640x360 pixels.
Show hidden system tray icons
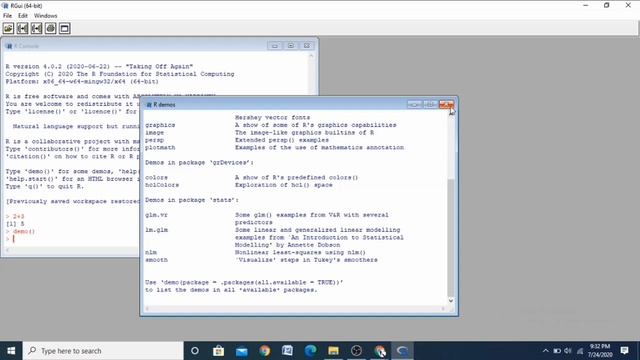click(x=546, y=351)
